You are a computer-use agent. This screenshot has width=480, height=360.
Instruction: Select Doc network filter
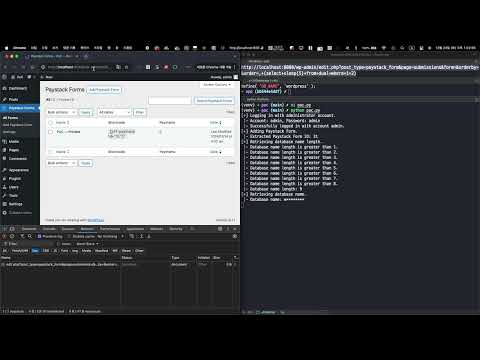[35, 251]
